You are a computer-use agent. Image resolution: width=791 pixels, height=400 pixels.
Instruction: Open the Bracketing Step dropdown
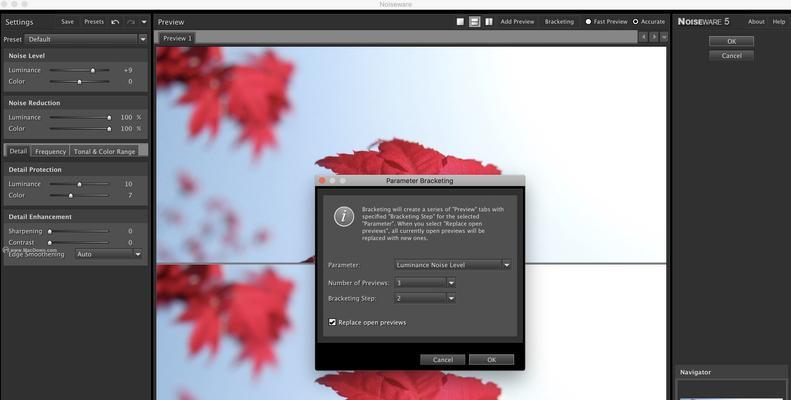point(425,298)
